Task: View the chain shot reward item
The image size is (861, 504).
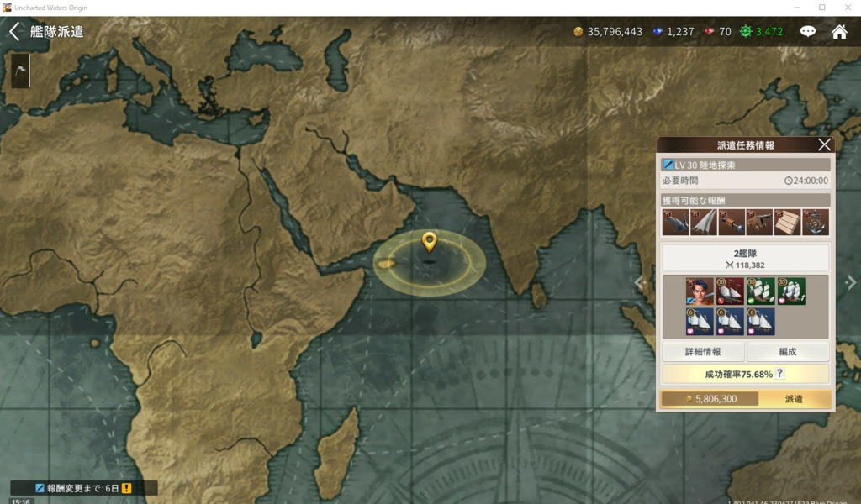Action: (x=732, y=222)
